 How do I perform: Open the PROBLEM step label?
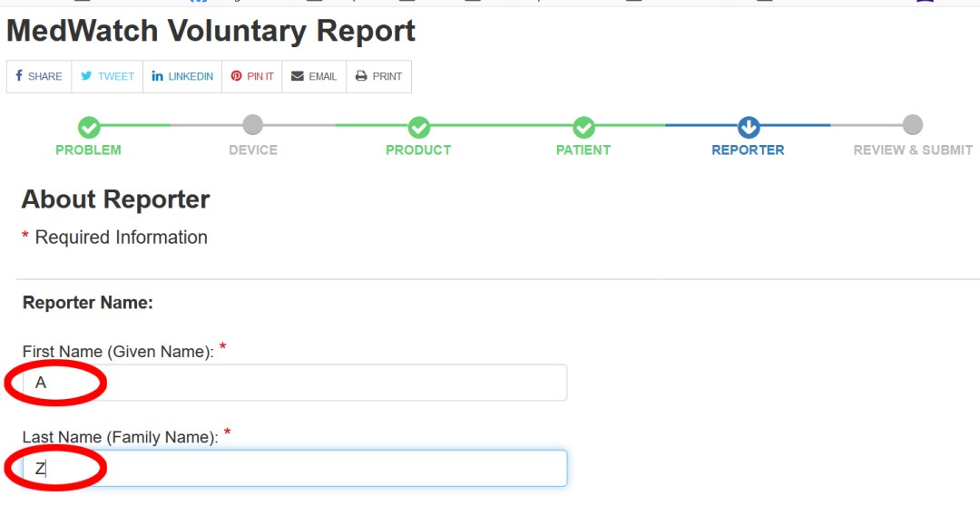[x=88, y=151]
